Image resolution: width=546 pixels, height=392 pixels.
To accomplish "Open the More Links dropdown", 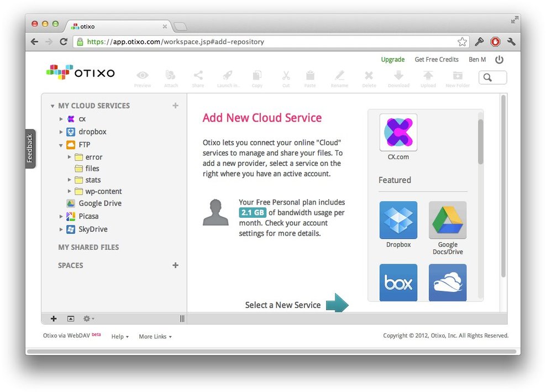I will coord(155,337).
